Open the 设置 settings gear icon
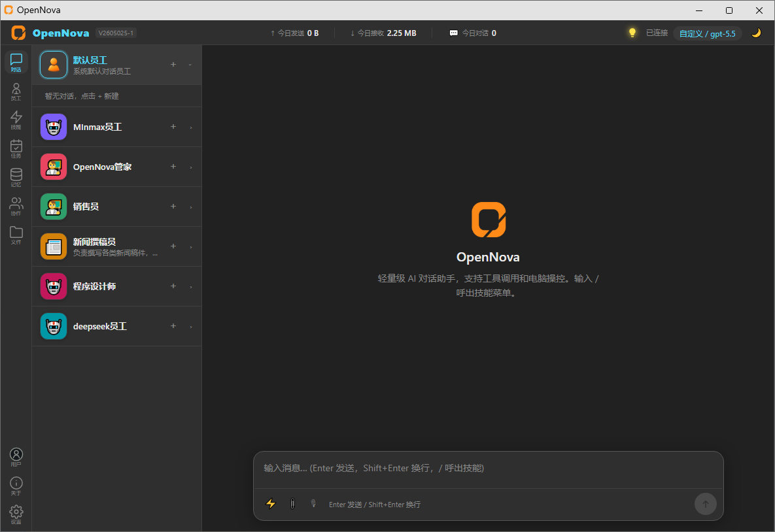This screenshot has height=532, width=775. tap(16, 515)
